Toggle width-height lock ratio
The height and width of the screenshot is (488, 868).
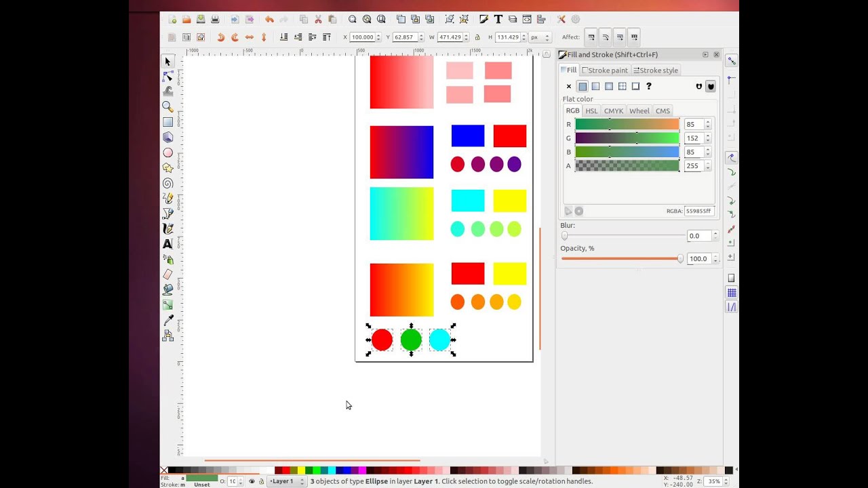pyautogui.click(x=477, y=37)
